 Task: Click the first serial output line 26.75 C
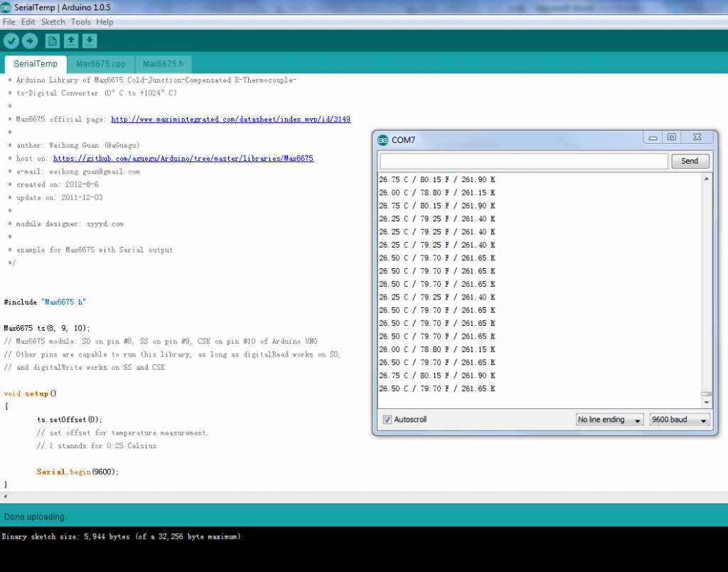(x=437, y=179)
